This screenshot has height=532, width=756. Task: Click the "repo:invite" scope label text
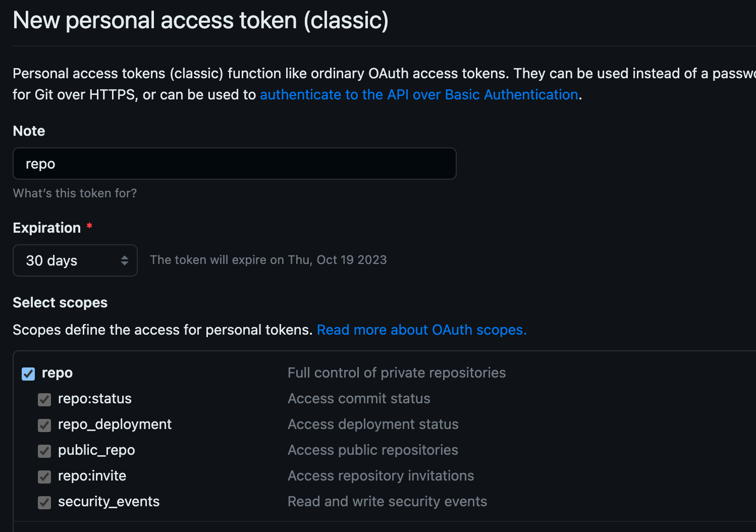92,476
